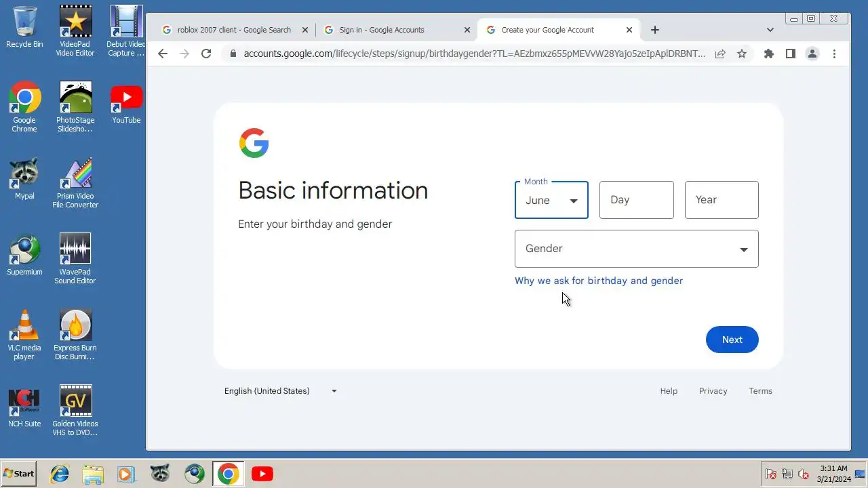Expand the Month dropdown showing June

[551, 200]
